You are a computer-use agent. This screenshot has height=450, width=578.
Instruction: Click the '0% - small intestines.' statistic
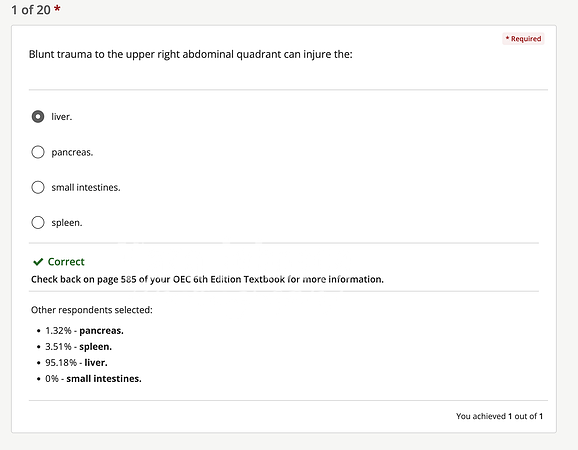pos(93,379)
